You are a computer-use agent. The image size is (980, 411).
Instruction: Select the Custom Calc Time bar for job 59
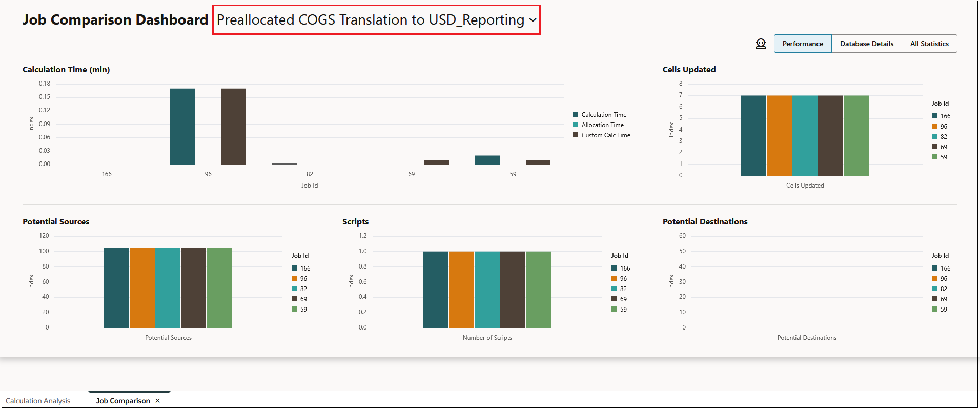538,162
